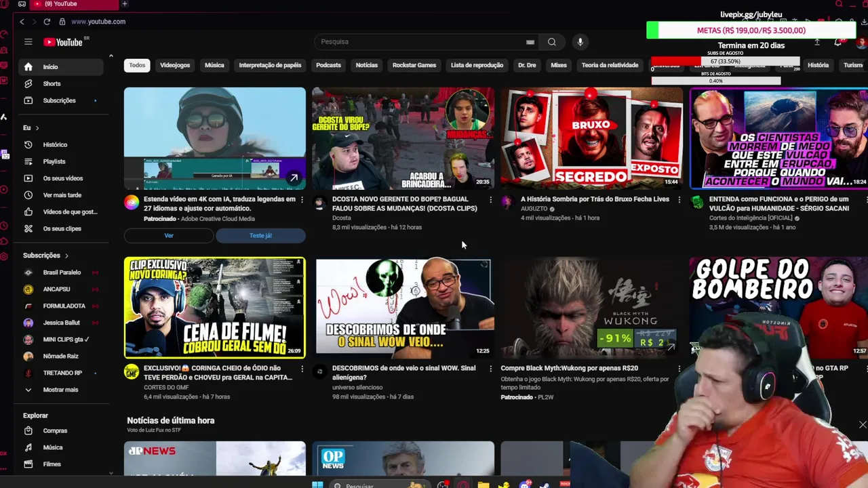
Task: Click the Opera icon in taskbar
Action: (463, 485)
